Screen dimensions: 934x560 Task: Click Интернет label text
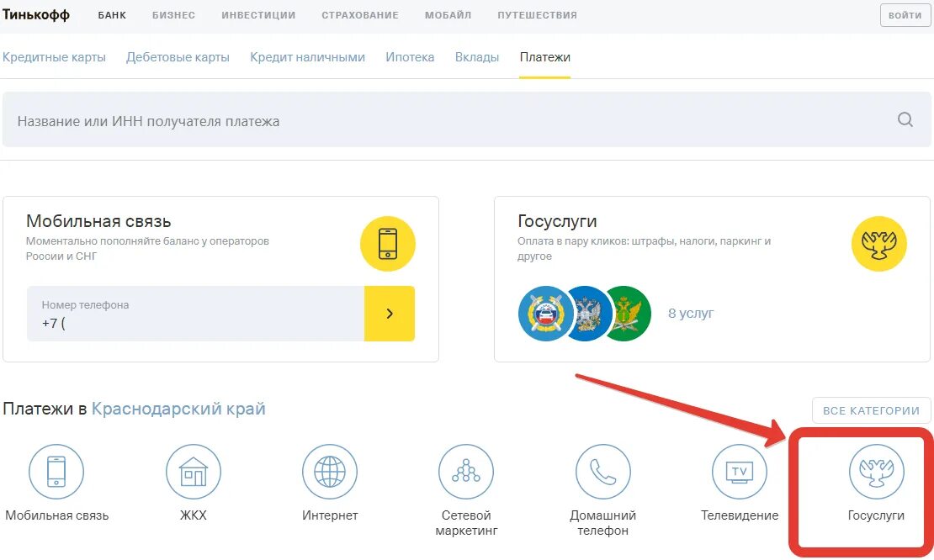[x=330, y=515]
